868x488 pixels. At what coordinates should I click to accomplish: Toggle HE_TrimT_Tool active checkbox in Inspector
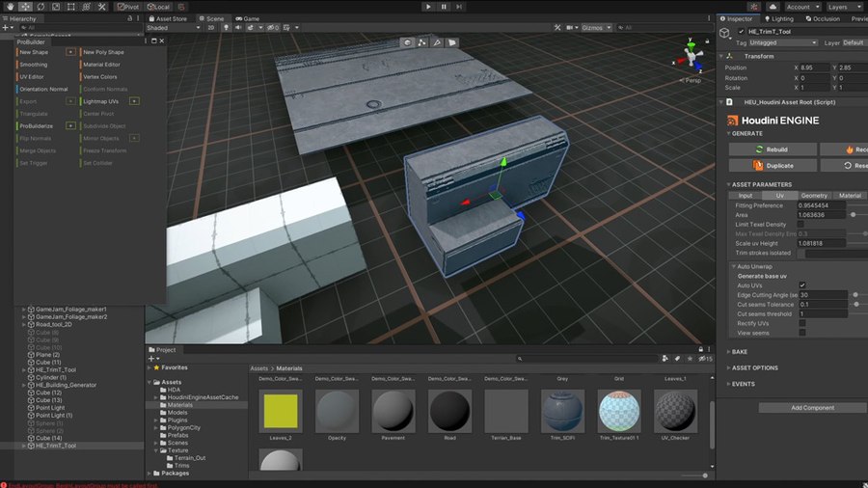click(x=742, y=32)
